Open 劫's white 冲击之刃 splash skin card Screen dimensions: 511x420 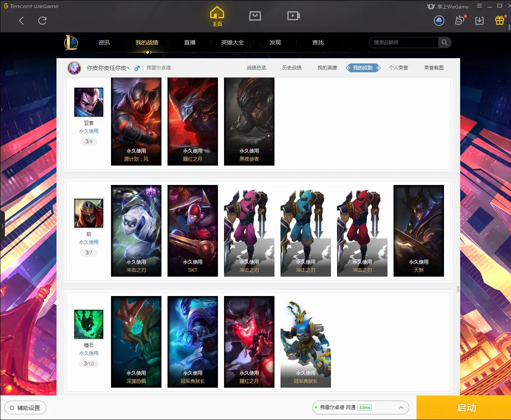coord(136,231)
